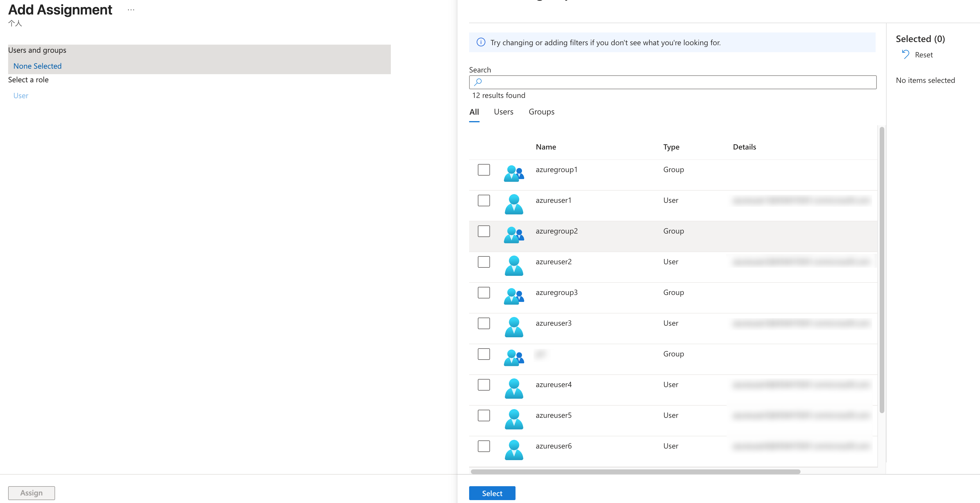This screenshot has height=503, width=980.
Task: Click the search magnifier icon
Action: pos(478,82)
